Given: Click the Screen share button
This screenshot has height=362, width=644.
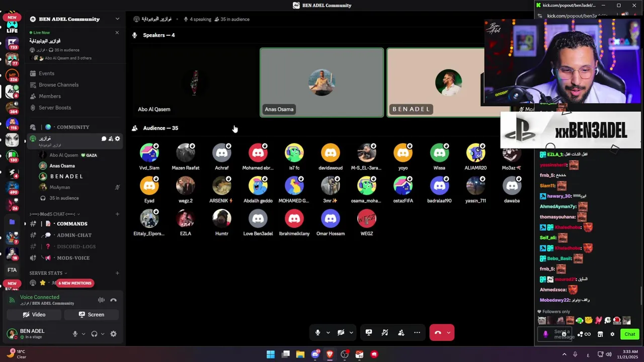Looking at the screenshot, I should [x=92, y=315].
